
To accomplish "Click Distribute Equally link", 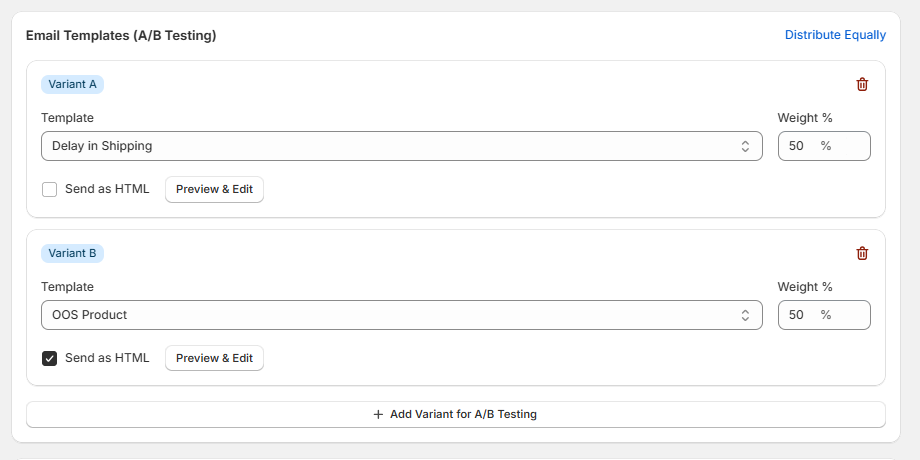I will coord(835,35).
